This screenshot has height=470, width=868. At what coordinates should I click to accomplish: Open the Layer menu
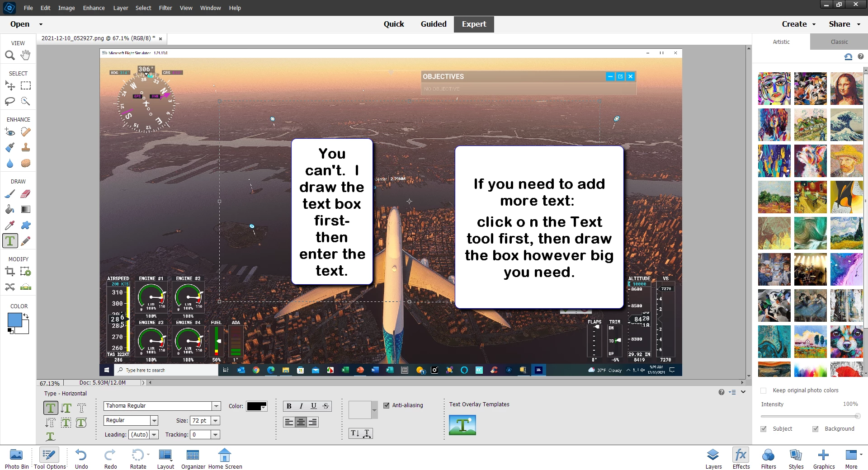coord(120,8)
